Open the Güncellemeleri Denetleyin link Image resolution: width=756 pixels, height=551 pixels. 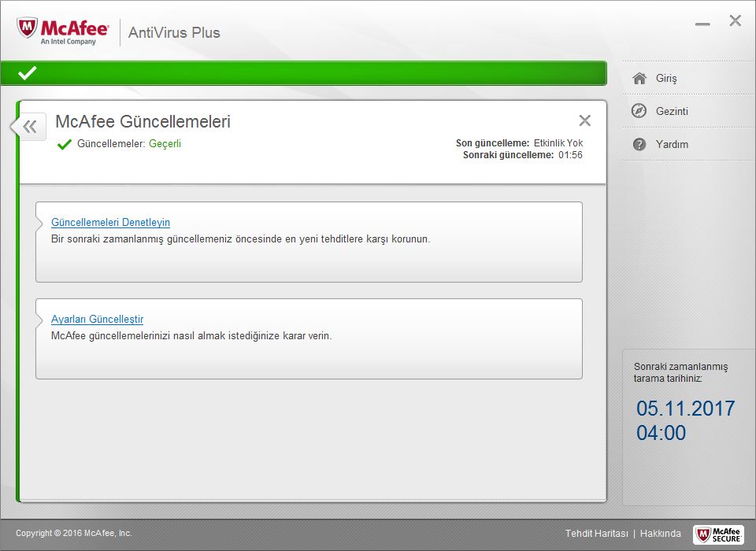(110, 222)
